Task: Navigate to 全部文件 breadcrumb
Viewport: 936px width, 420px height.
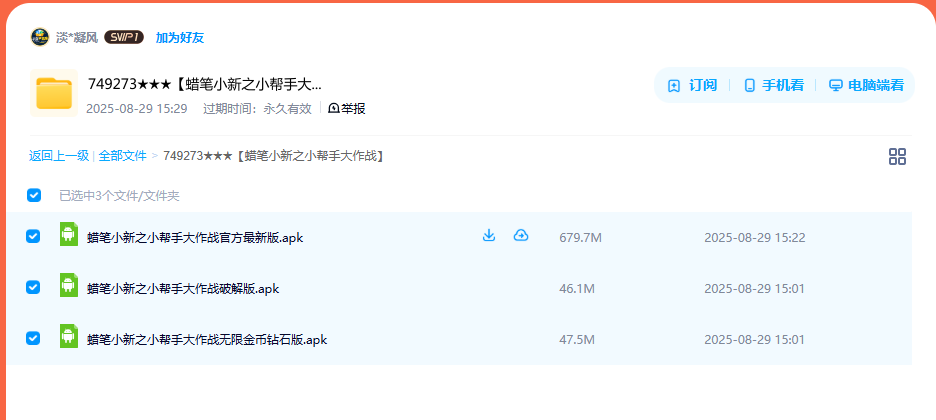Action: [122, 156]
